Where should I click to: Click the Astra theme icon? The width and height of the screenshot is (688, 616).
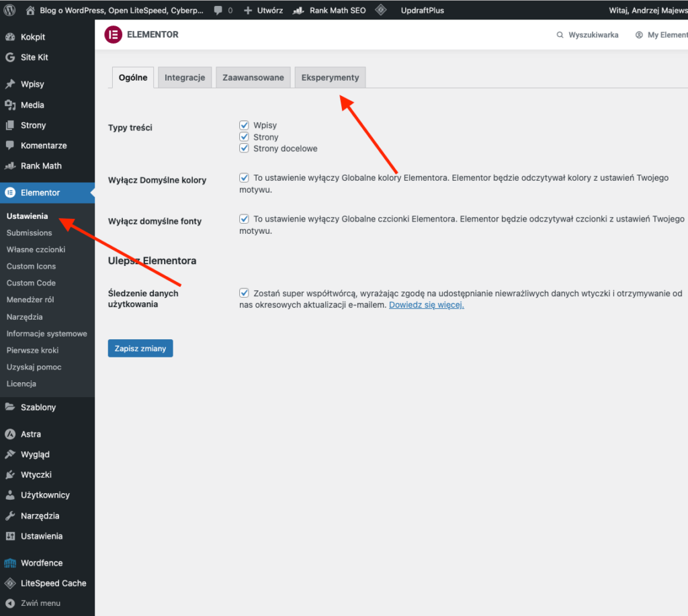(10, 434)
